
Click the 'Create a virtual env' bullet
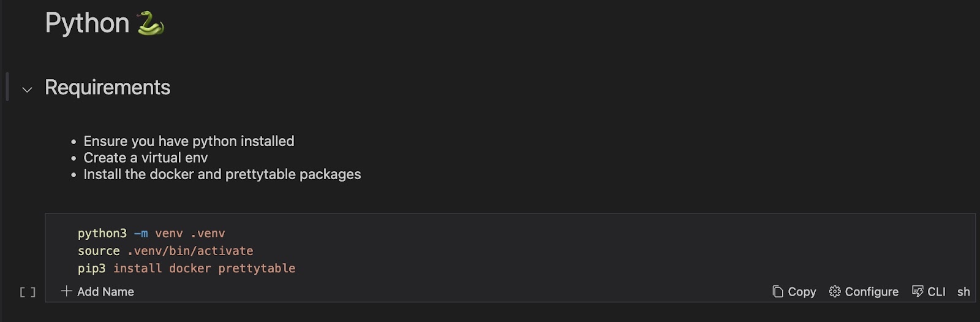click(146, 158)
